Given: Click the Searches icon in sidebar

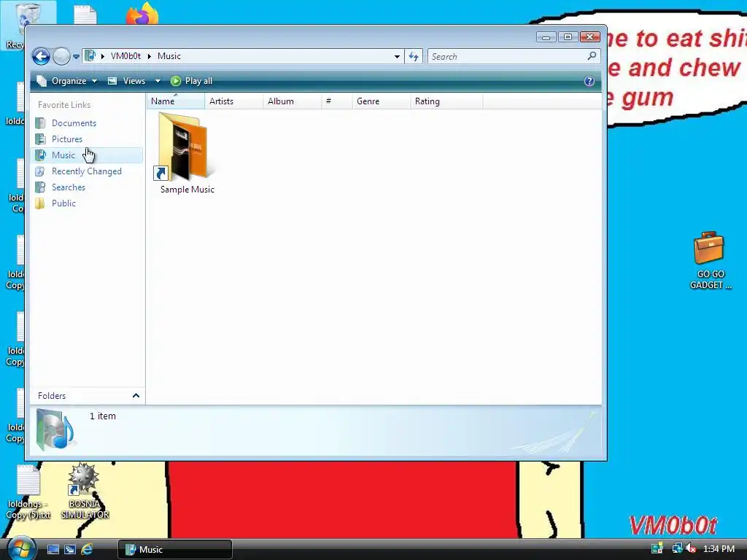Looking at the screenshot, I should (x=41, y=187).
